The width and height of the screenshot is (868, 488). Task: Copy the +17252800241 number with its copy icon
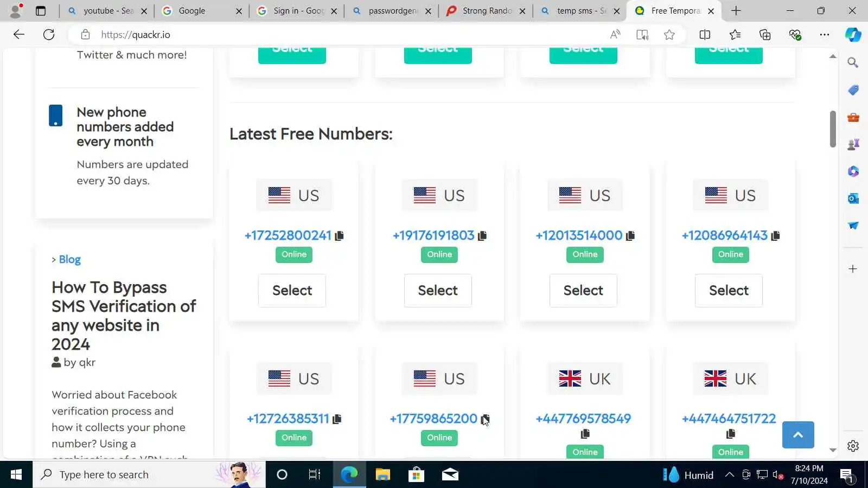340,236
